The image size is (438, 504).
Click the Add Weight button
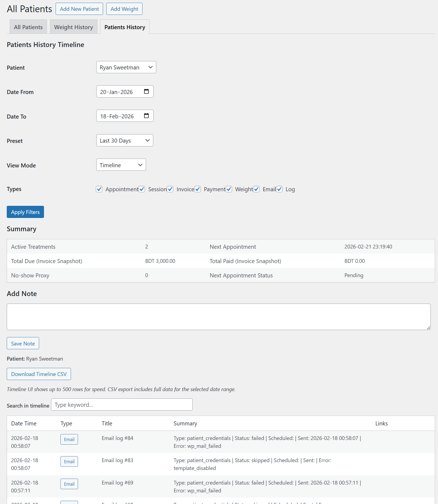124,9
